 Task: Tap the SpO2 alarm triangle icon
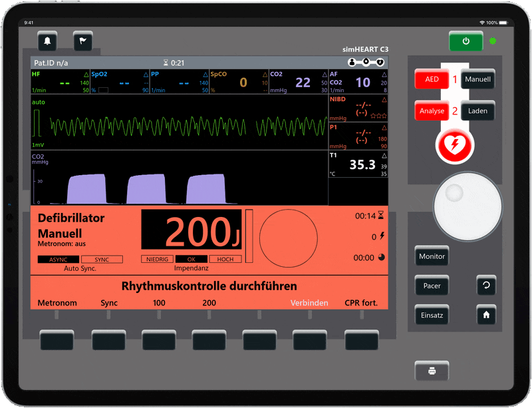(146, 74)
